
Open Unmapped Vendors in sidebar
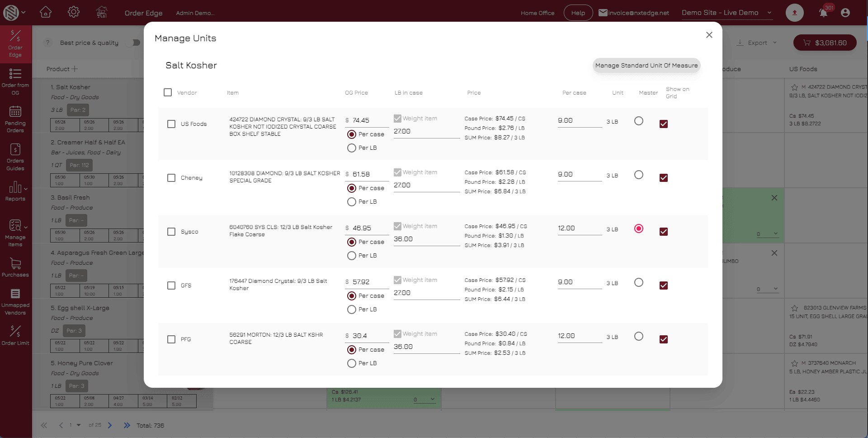pyautogui.click(x=15, y=301)
